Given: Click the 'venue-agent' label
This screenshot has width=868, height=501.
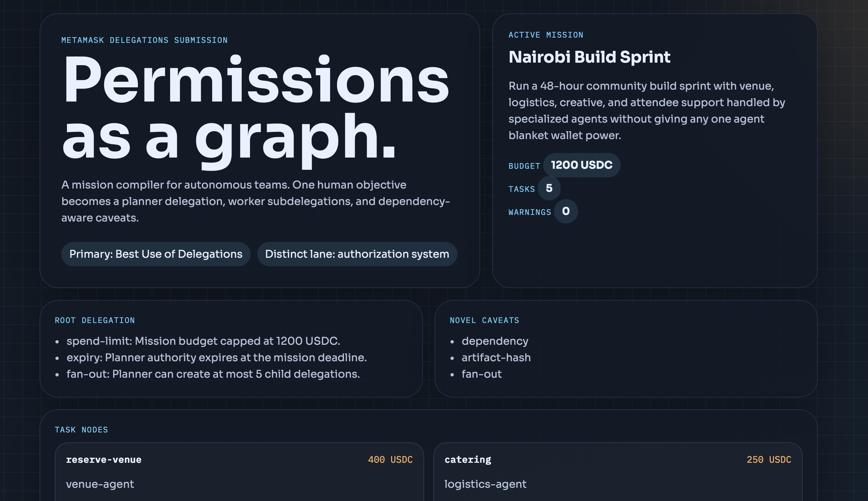Looking at the screenshot, I should tap(100, 484).
